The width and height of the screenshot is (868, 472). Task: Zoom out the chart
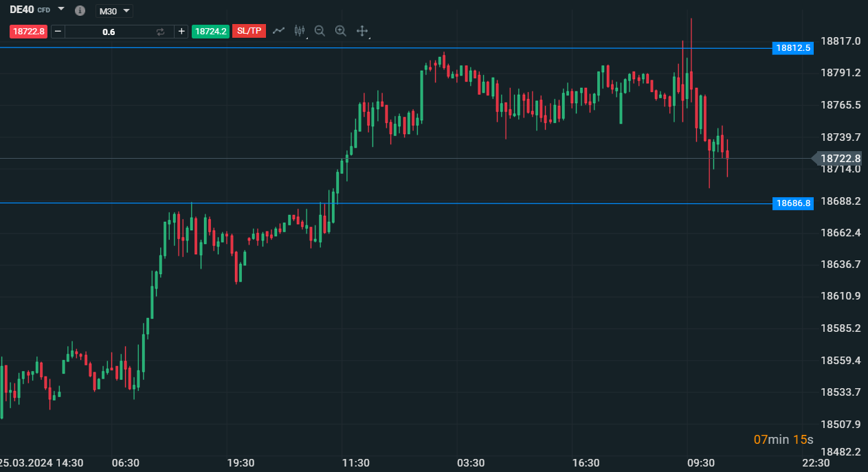pyautogui.click(x=320, y=31)
